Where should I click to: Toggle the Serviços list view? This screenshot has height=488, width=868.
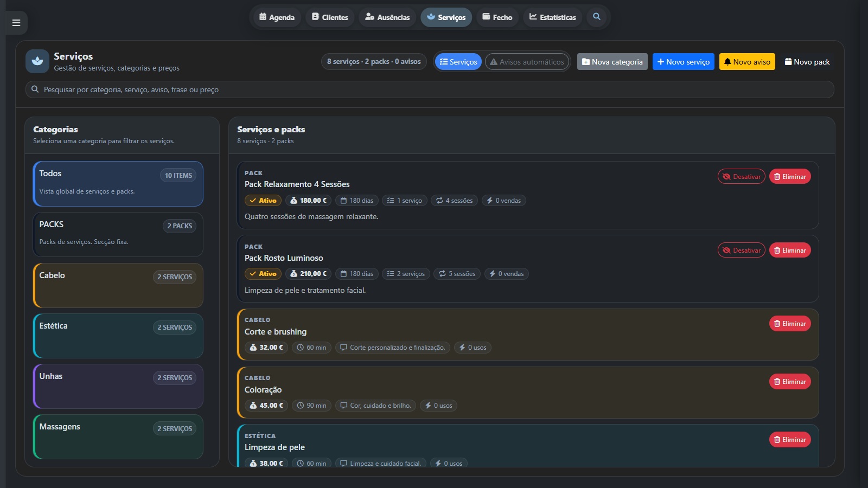(x=458, y=62)
